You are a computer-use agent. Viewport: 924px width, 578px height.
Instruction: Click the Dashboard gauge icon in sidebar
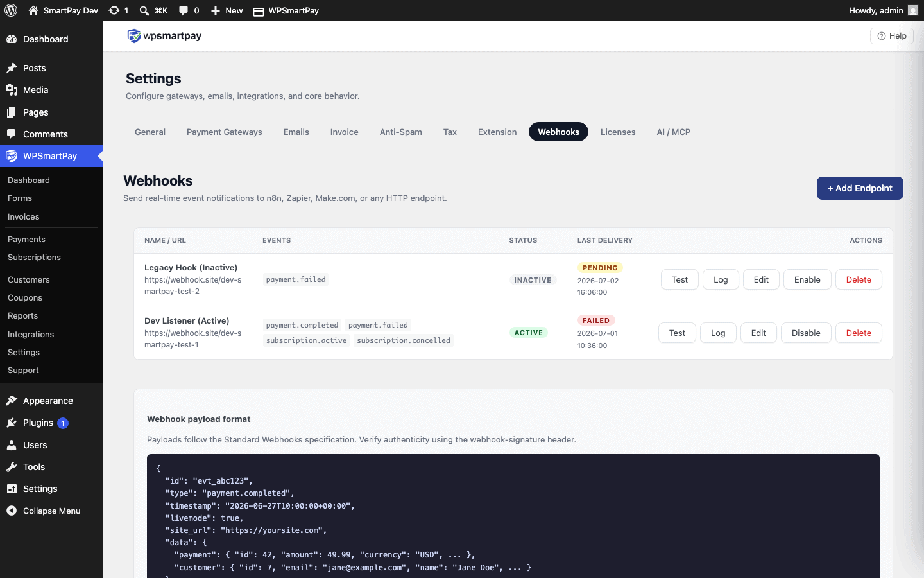point(12,39)
